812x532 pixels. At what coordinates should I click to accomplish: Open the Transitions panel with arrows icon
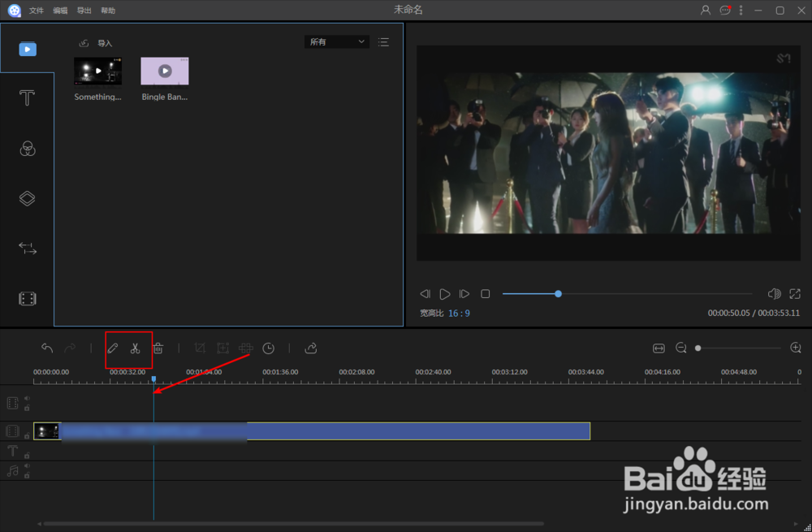click(x=28, y=248)
